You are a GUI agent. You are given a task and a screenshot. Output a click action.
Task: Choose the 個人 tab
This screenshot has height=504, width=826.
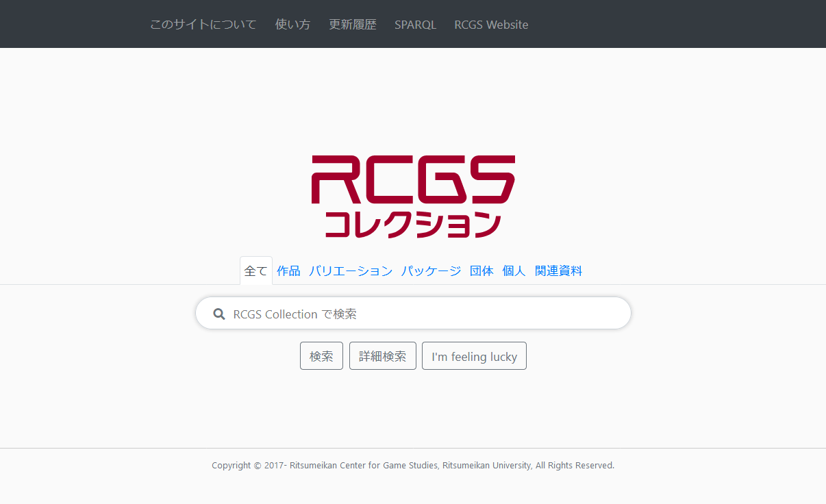pyautogui.click(x=514, y=271)
